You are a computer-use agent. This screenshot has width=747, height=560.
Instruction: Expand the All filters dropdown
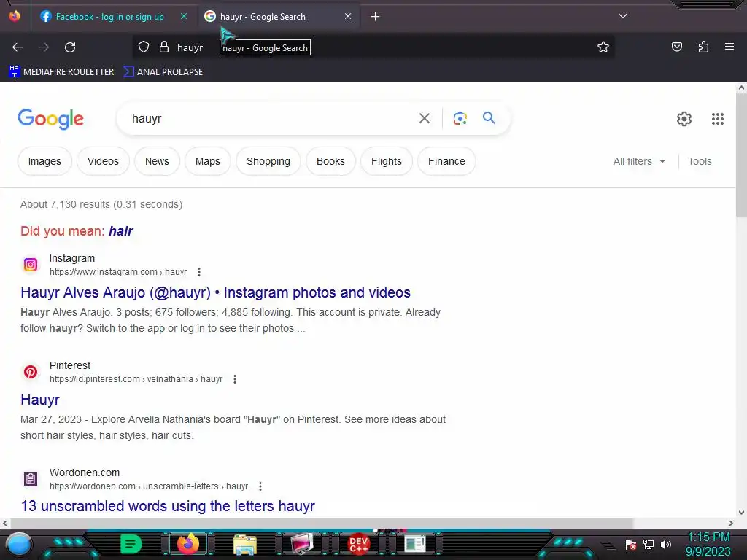point(639,161)
